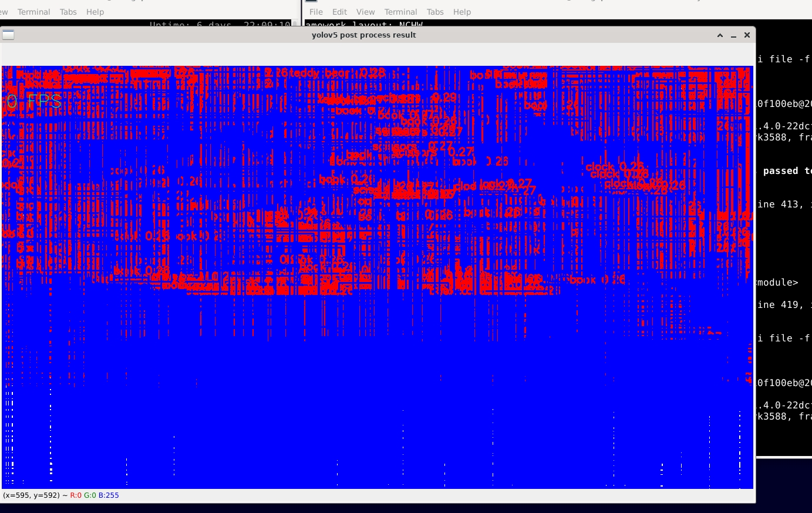The height and width of the screenshot is (513, 812).
Task: Click the 'module>' text in right terminal
Action: point(778,283)
